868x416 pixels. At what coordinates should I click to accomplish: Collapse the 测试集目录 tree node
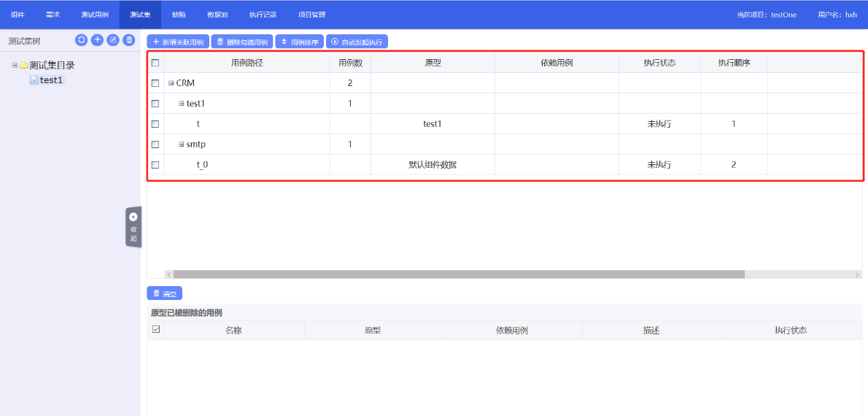[x=15, y=65]
